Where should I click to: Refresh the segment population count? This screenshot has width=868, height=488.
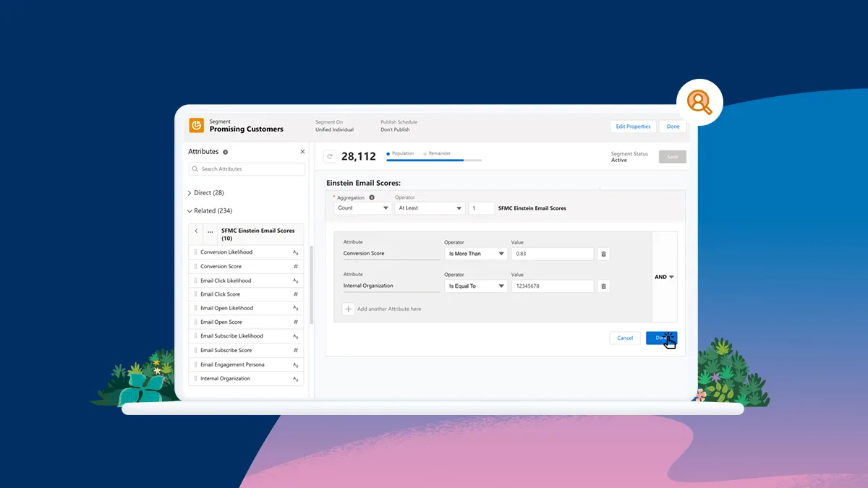330,155
